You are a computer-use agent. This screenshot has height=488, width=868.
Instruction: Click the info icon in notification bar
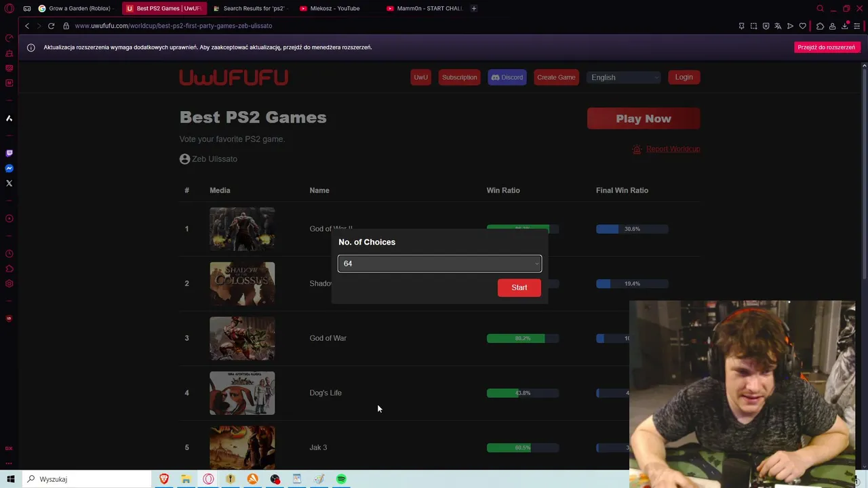31,47
